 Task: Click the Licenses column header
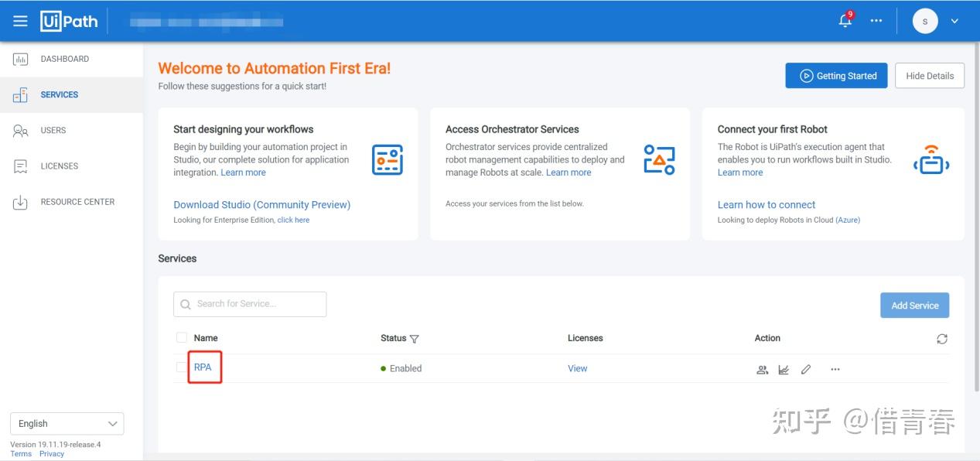point(586,338)
